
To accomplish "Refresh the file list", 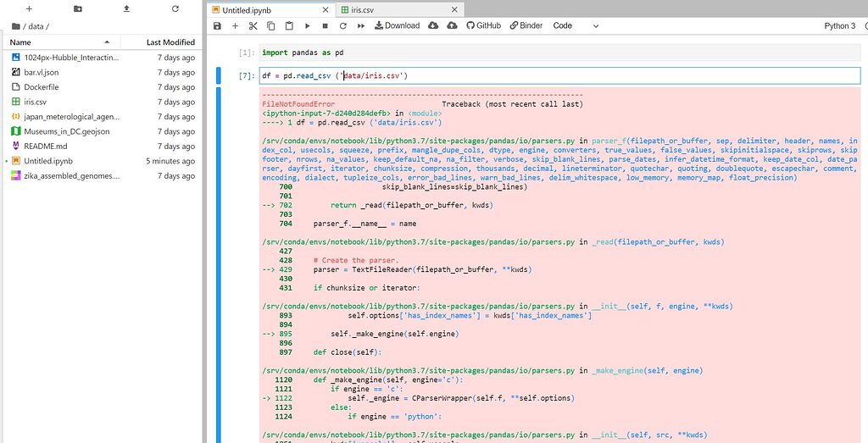I will click(175, 8).
